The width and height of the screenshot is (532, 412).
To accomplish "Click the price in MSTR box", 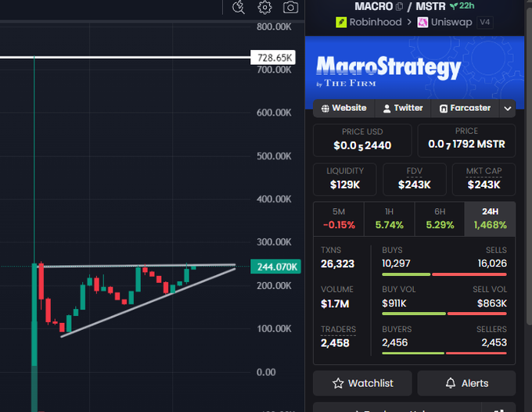I will tap(466, 140).
